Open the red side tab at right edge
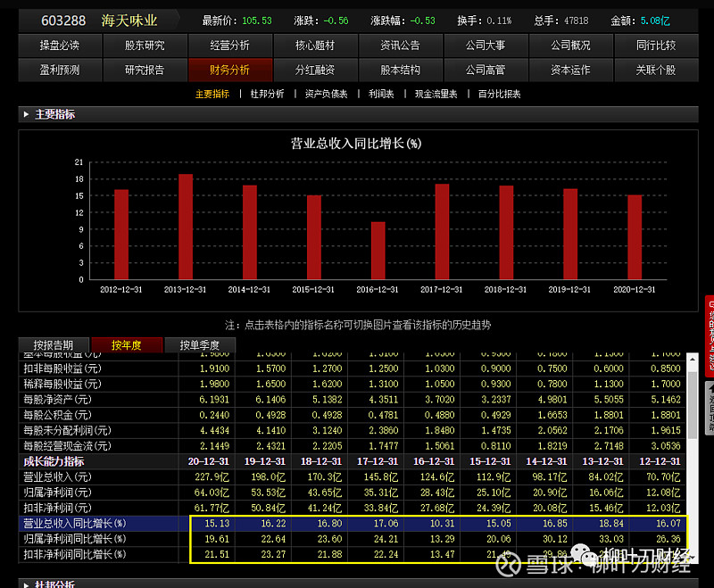714x588 pixels. click(x=710, y=335)
